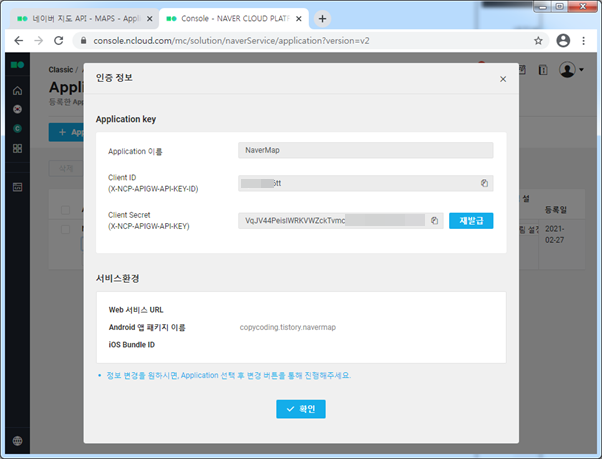Image resolution: width=602 pixels, height=459 pixels.
Task: Click the copycoding.tistory.navermap package name
Action: click(x=288, y=327)
